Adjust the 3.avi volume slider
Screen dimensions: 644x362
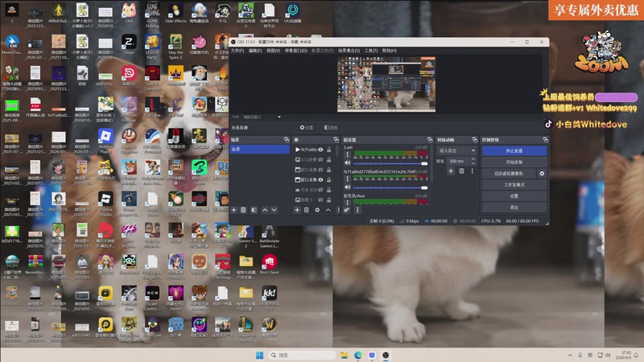tap(390, 164)
